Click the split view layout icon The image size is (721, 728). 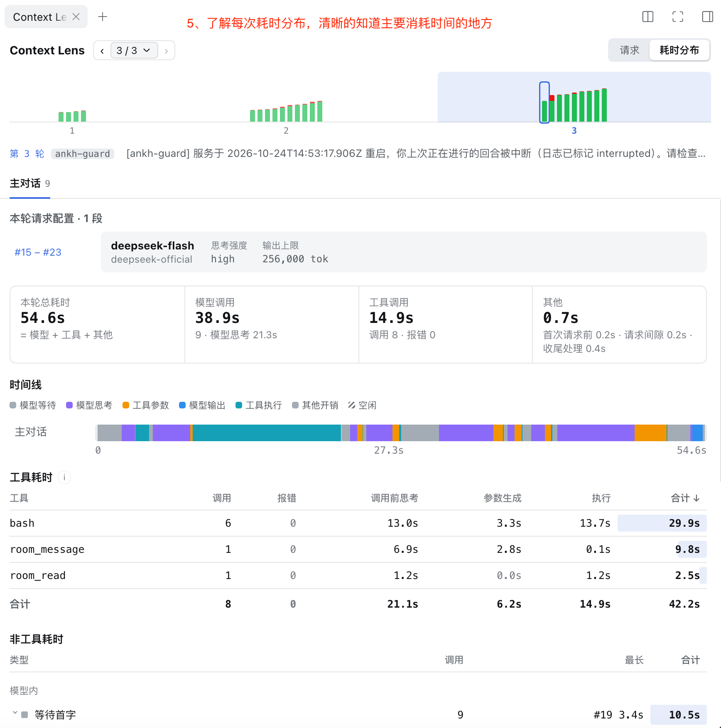[x=648, y=17]
